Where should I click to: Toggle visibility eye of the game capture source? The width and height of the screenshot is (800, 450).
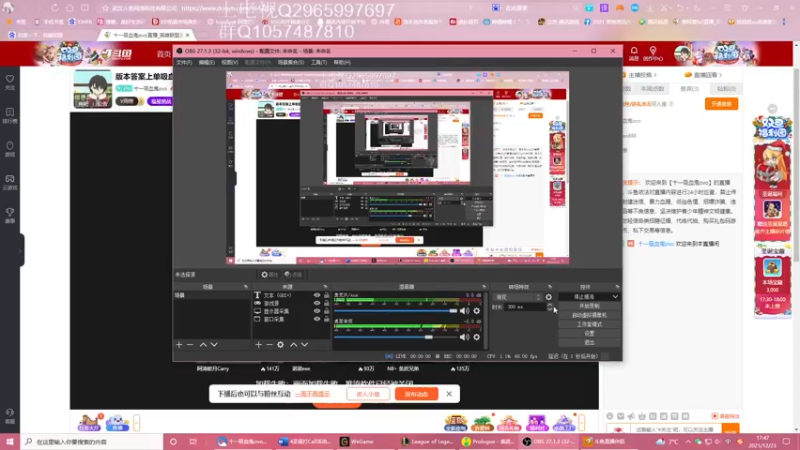(317, 303)
